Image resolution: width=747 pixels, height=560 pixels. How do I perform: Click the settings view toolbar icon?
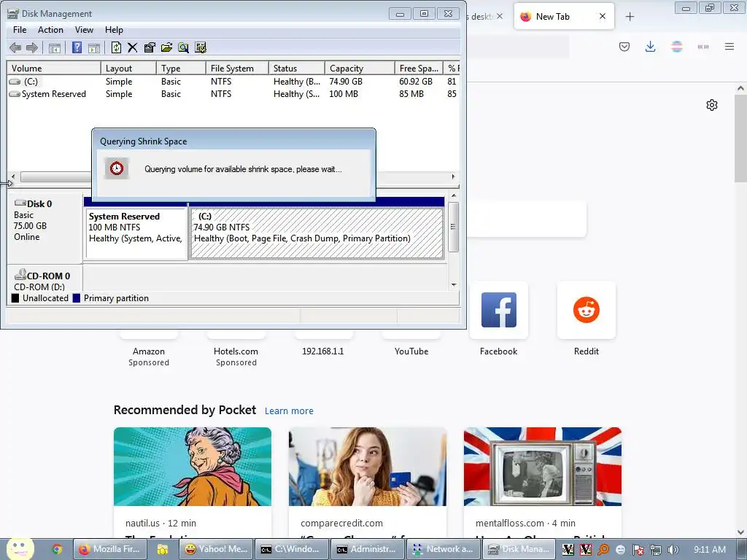201,47
